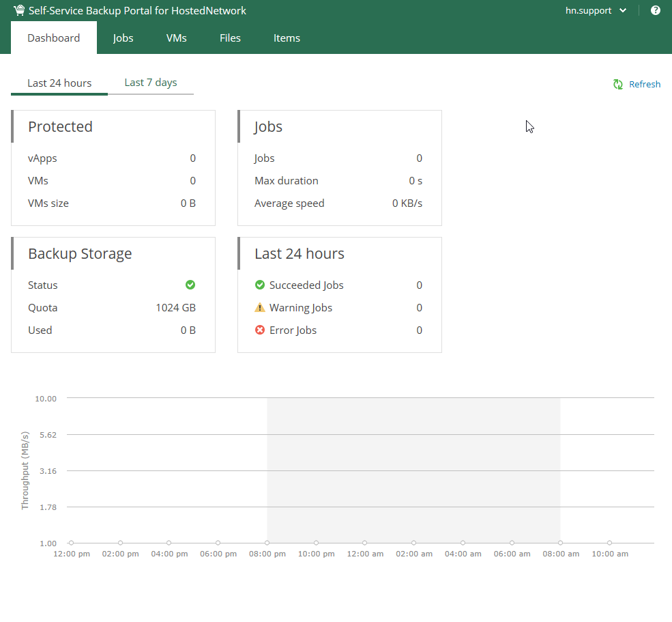
Task: Click the Quota value 1024 GB
Action: (x=176, y=307)
